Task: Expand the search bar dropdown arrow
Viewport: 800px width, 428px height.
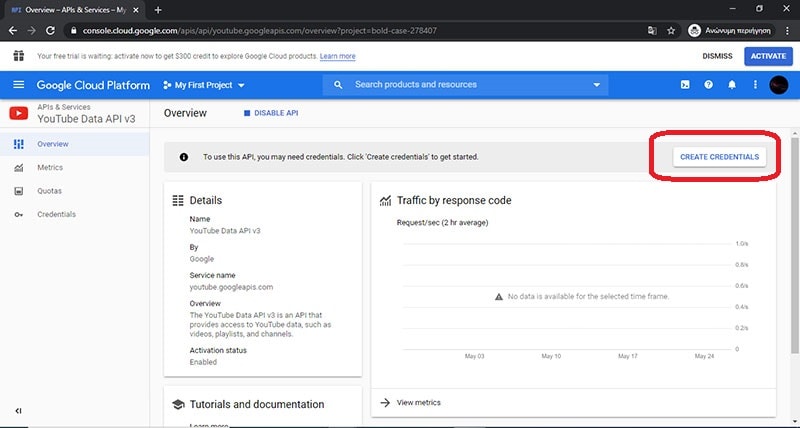Action: pyautogui.click(x=597, y=85)
